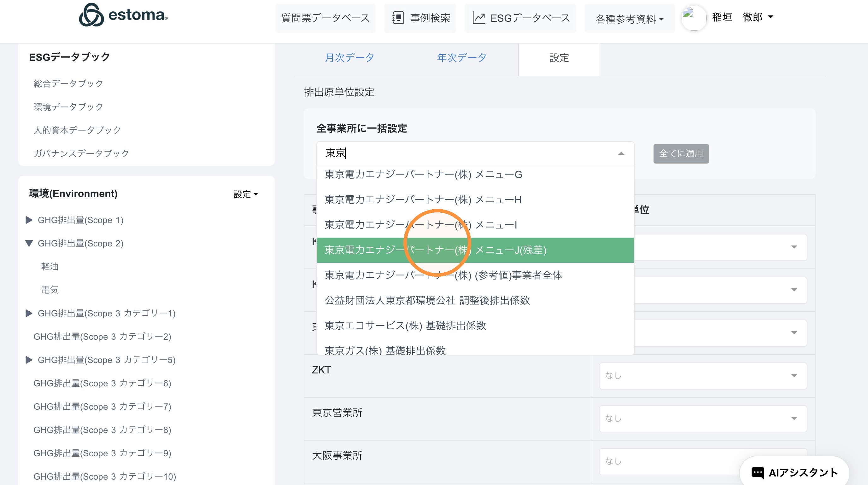Select 東京電力エナジーパートナー(株) メニューH option
The image size is (868, 485).
pos(475,199)
